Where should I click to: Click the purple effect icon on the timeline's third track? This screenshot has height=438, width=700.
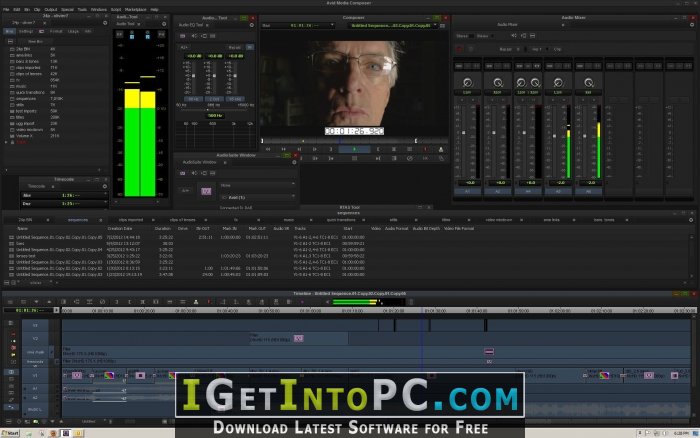click(489, 352)
